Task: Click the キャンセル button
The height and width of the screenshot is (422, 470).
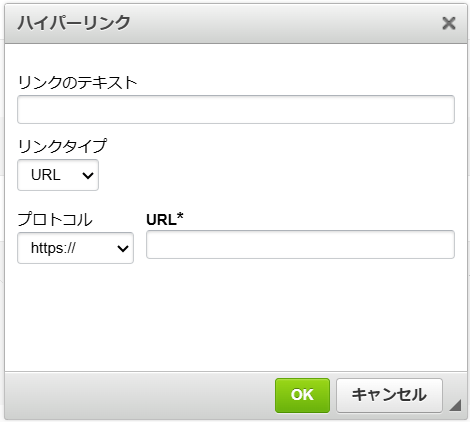Action: pos(389,395)
